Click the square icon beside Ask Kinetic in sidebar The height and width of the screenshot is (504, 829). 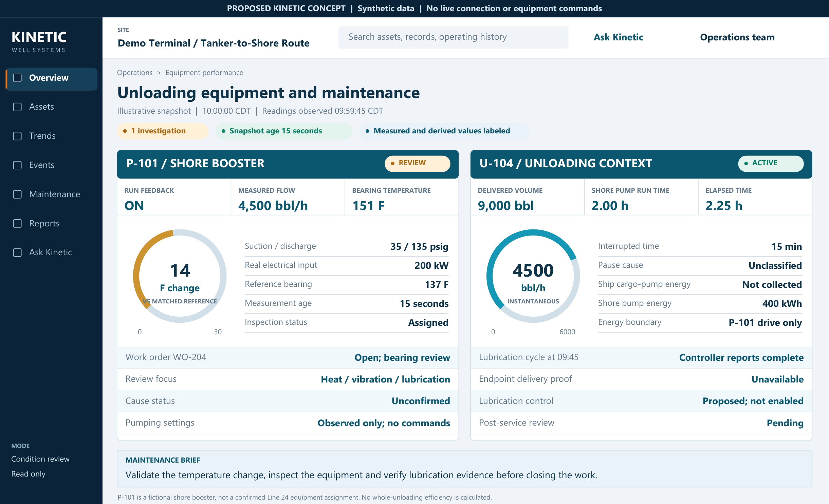[x=17, y=253]
